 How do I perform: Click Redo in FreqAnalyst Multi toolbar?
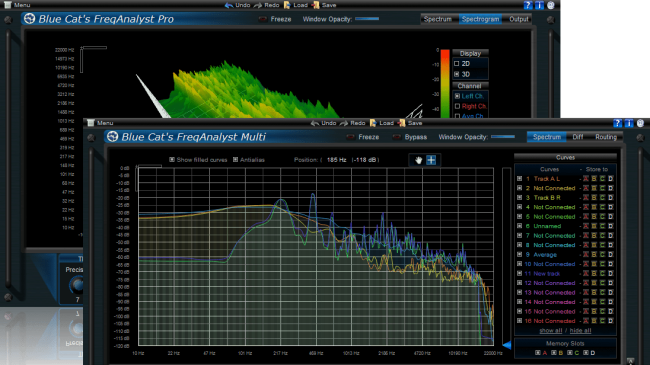pyautogui.click(x=353, y=123)
